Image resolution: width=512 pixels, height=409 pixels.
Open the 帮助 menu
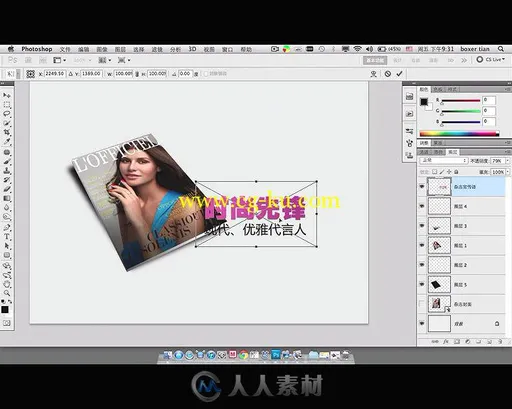tap(246, 49)
